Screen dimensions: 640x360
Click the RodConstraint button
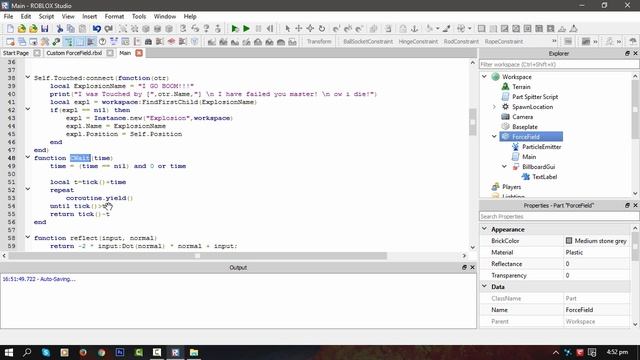pyautogui.click(x=461, y=41)
